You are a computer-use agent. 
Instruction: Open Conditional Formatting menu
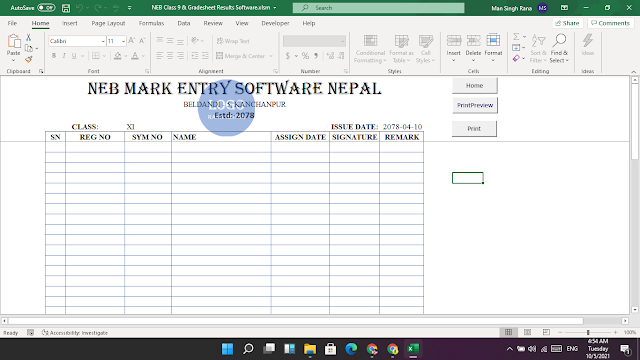click(x=370, y=49)
